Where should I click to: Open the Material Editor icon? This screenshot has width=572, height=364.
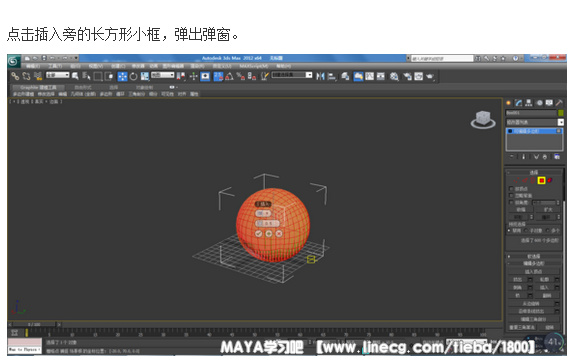(x=394, y=76)
